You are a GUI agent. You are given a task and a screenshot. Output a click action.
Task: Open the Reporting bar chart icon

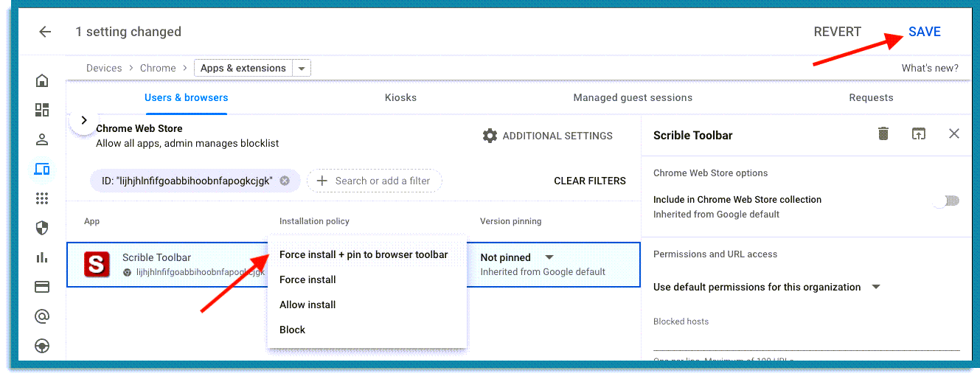42,257
